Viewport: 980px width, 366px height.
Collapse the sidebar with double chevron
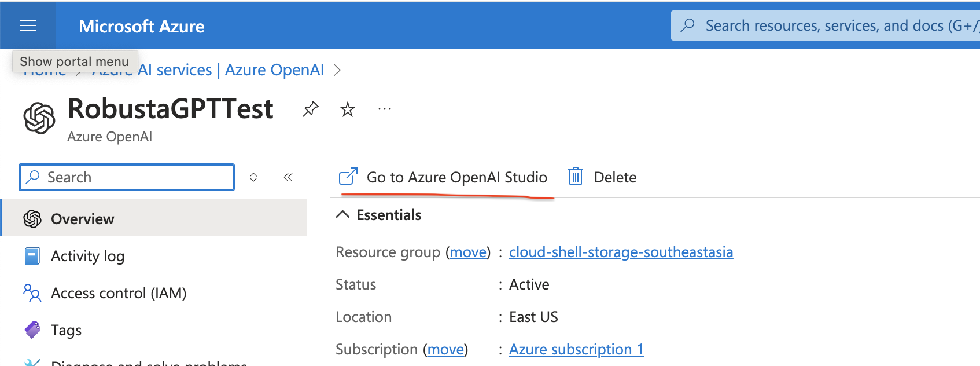click(288, 177)
